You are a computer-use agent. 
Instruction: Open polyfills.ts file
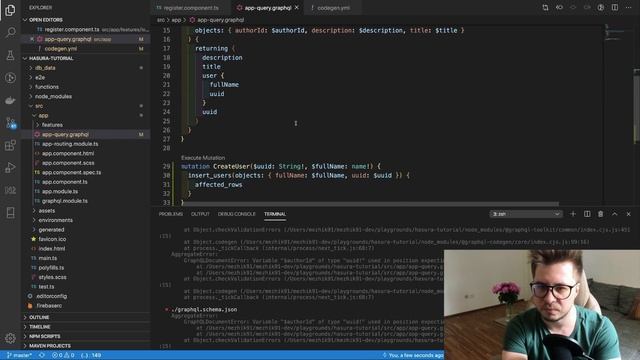coord(51,268)
